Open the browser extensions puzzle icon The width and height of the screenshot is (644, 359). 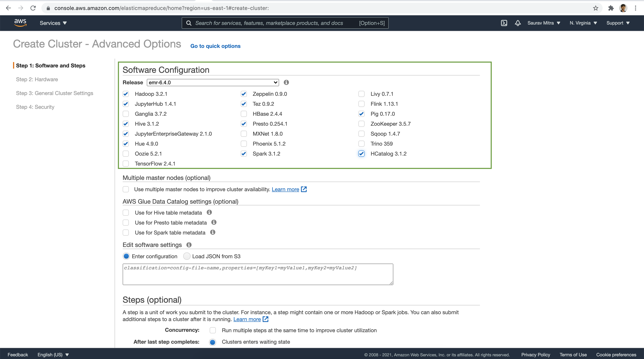[x=611, y=8]
